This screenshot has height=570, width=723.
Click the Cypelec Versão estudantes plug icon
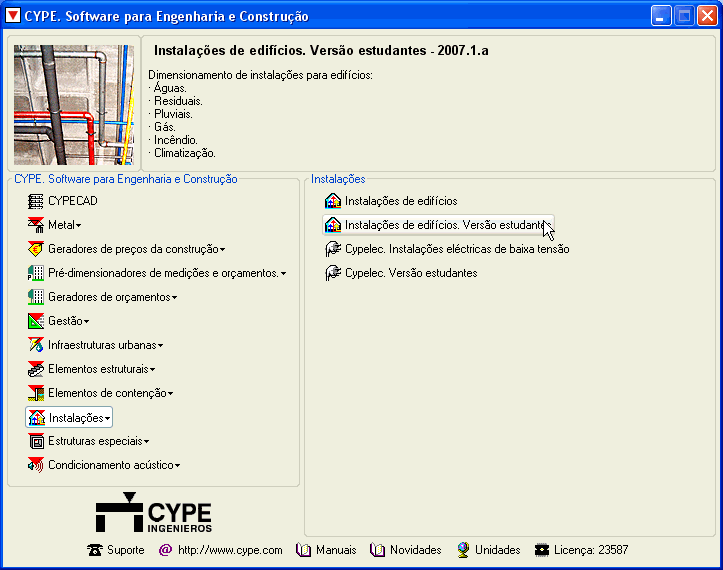332,273
